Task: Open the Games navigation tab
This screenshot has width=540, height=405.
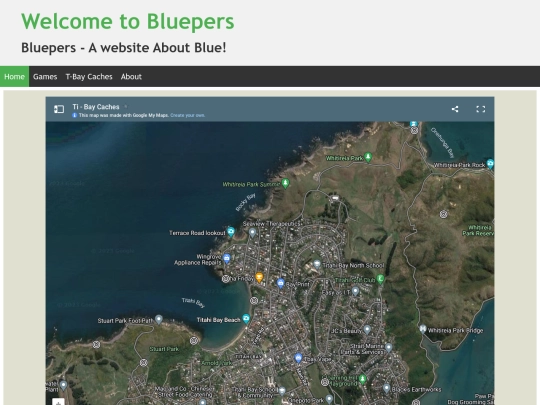Action: click(x=45, y=76)
